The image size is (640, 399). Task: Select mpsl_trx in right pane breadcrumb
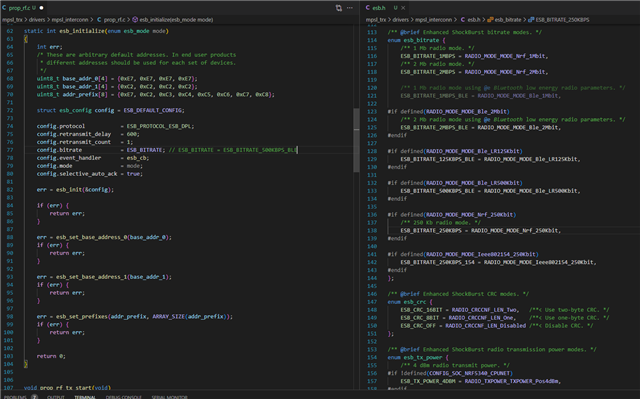(376, 20)
